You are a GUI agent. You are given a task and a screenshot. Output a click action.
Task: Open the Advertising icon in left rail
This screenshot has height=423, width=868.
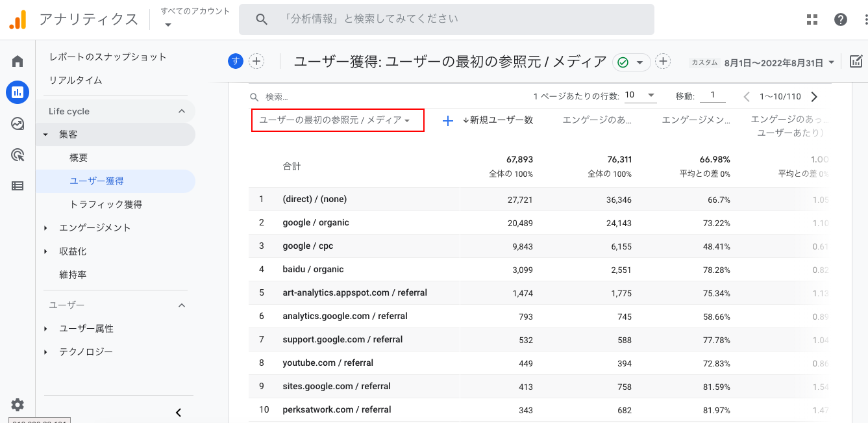pyautogui.click(x=18, y=155)
